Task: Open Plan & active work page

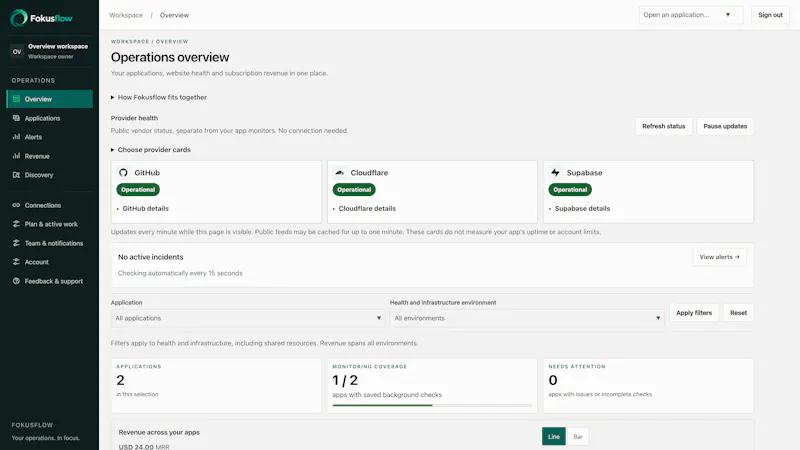Action: pos(49,224)
